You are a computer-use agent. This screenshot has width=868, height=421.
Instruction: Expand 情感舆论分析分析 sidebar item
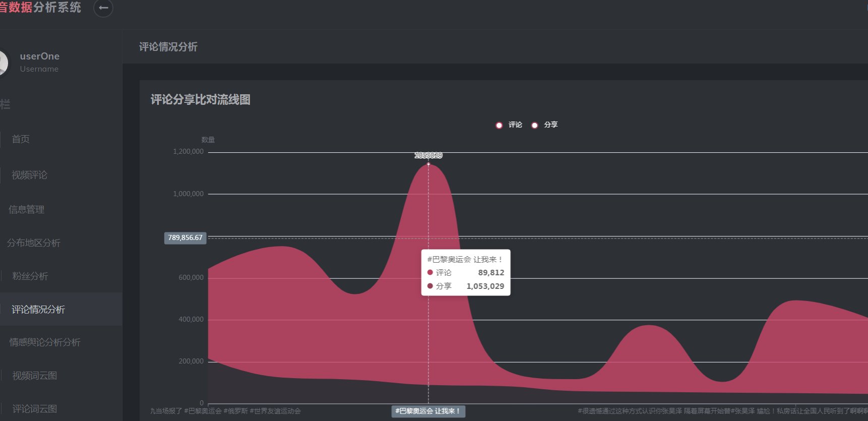click(x=45, y=342)
